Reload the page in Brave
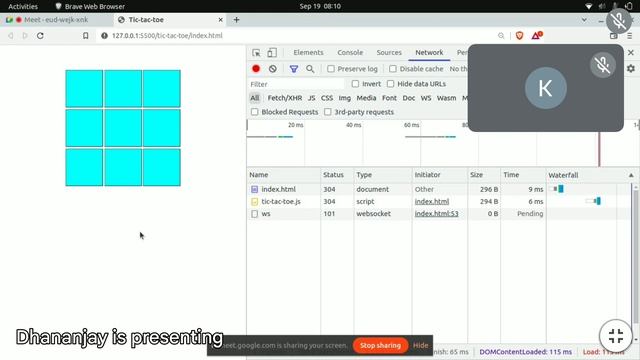 [40, 36]
